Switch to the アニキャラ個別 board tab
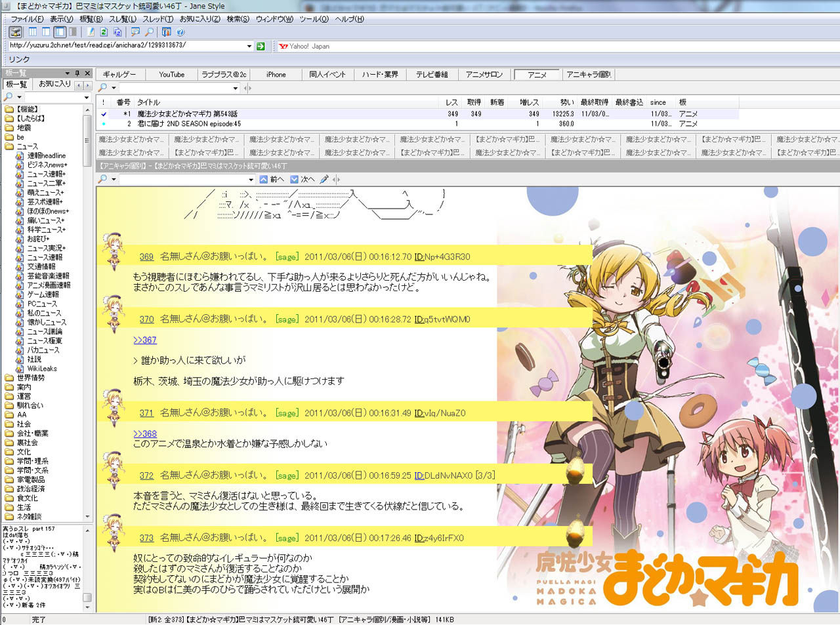Screen dimensions: 840x625 point(589,75)
